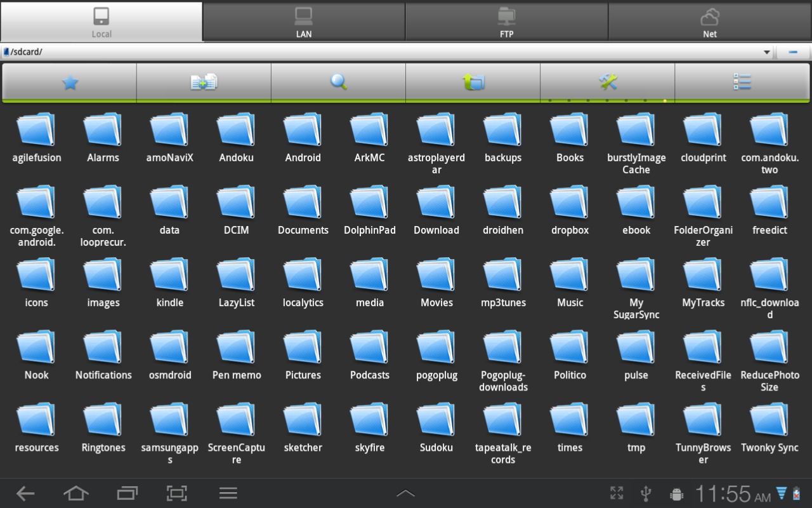
Task: Open the Notifications folder
Action: (x=103, y=354)
